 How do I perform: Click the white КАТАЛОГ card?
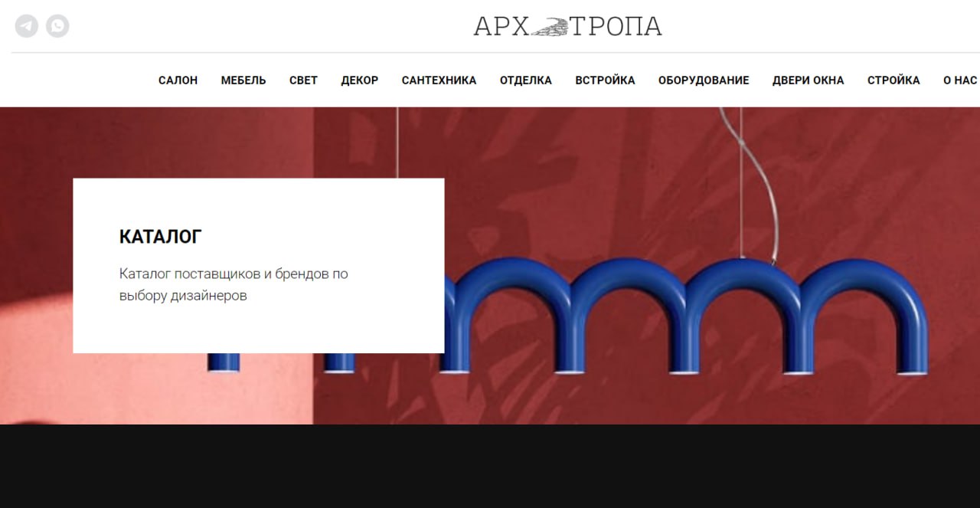point(259,266)
